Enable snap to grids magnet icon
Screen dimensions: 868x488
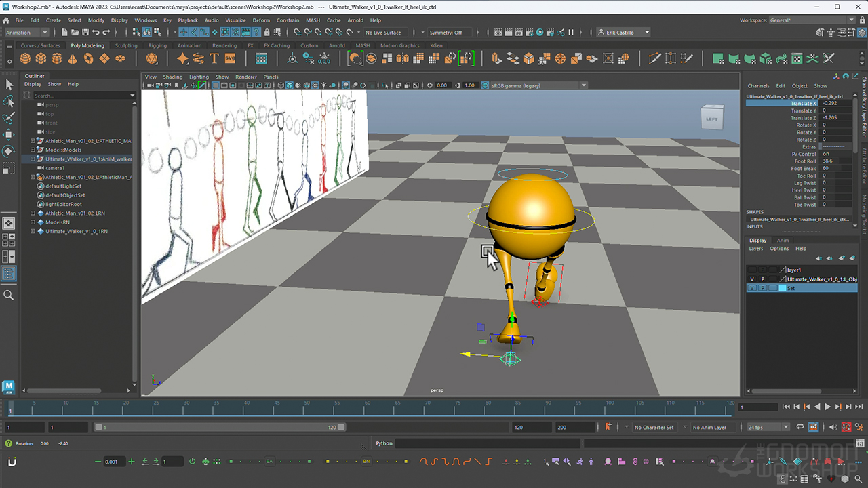point(298,32)
